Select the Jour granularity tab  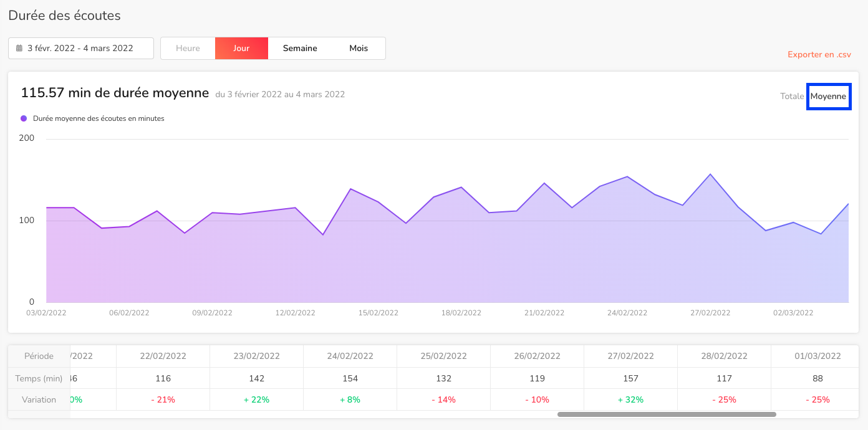pyautogui.click(x=241, y=49)
